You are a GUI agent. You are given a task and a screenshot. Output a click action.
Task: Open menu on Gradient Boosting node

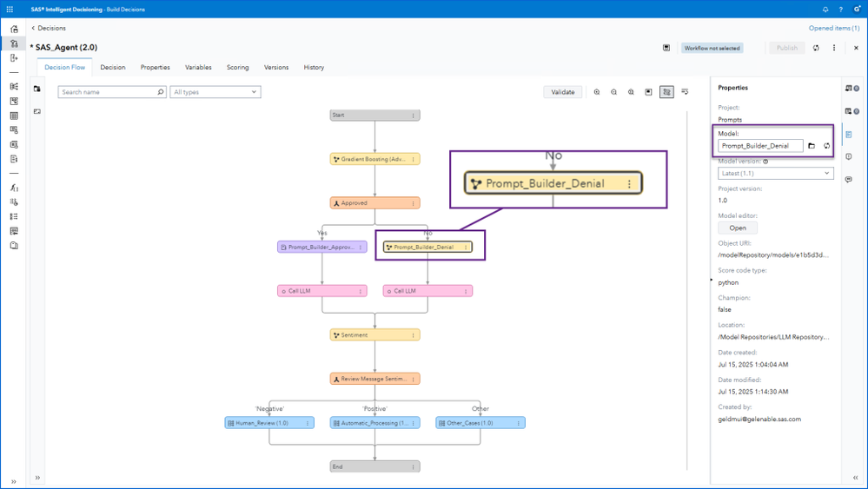pos(413,159)
